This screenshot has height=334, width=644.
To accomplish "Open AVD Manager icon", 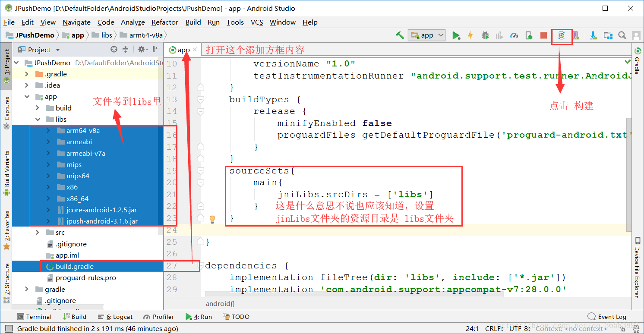I will coord(576,35).
